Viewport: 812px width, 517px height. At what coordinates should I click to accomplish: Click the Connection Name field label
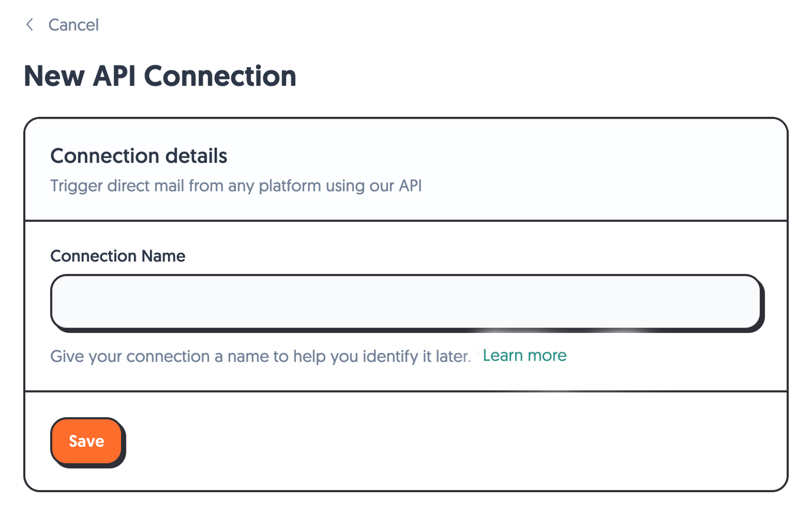coord(117,256)
